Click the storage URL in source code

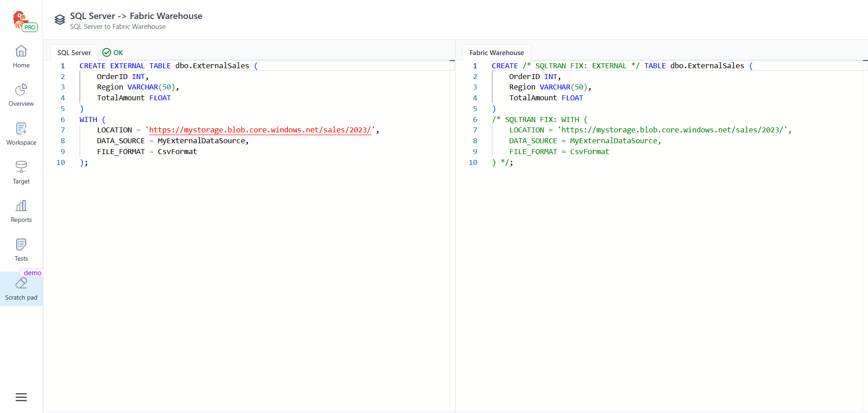click(x=260, y=130)
